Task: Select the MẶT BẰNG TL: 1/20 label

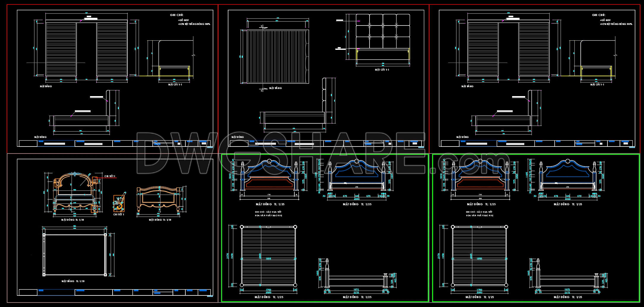Action: click(73, 281)
